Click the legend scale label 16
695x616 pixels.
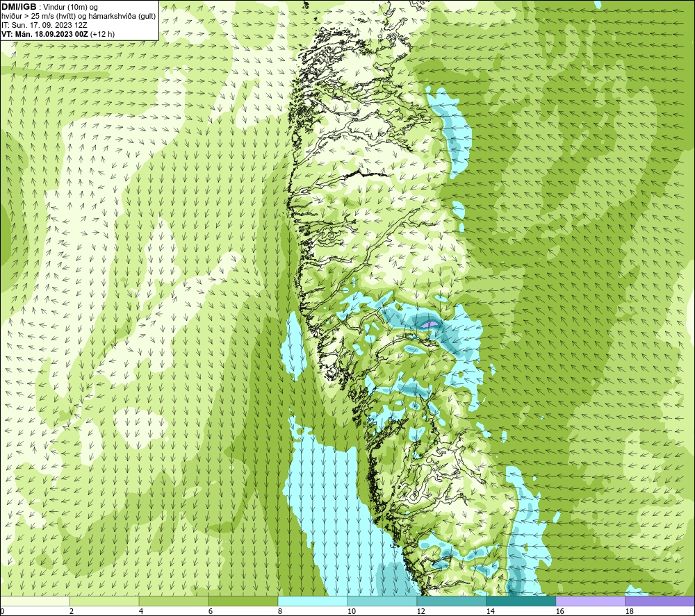(x=559, y=612)
